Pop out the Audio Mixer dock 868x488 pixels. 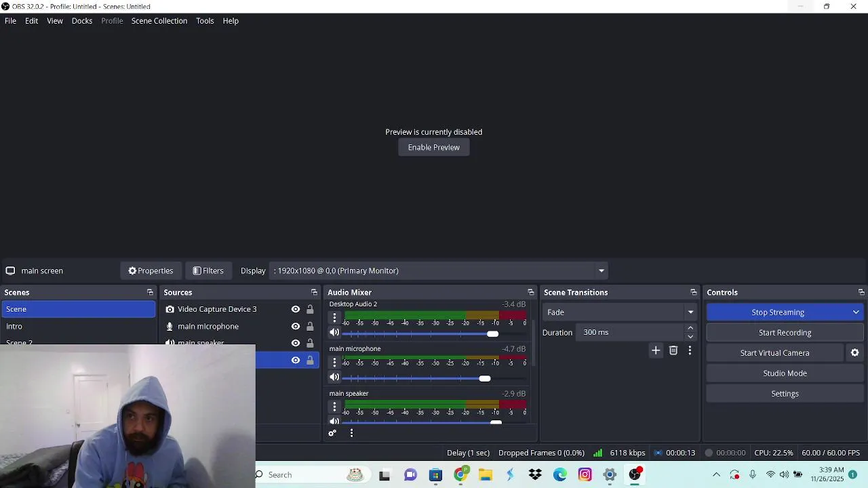click(531, 292)
